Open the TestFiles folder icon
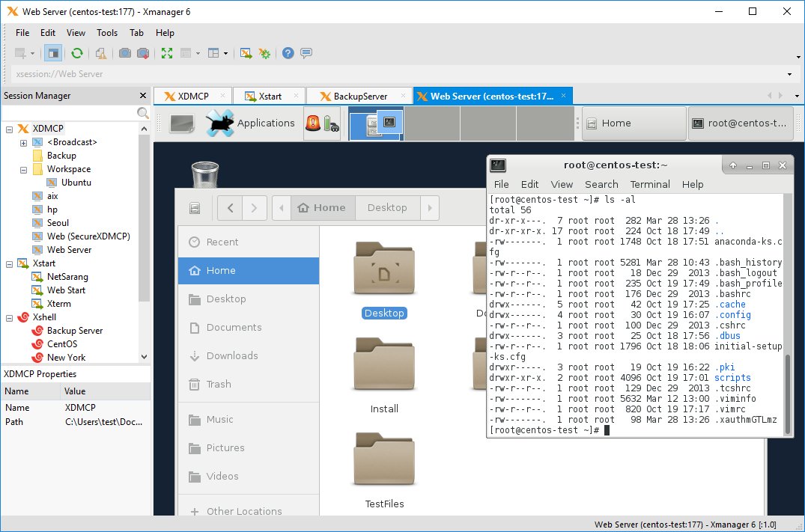The height and width of the screenshot is (532, 805). tap(384, 459)
